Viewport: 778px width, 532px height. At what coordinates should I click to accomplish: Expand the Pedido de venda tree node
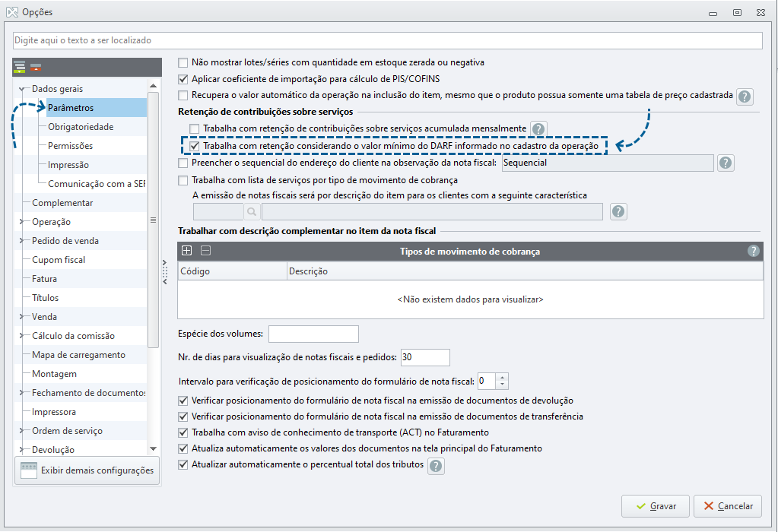(22, 240)
